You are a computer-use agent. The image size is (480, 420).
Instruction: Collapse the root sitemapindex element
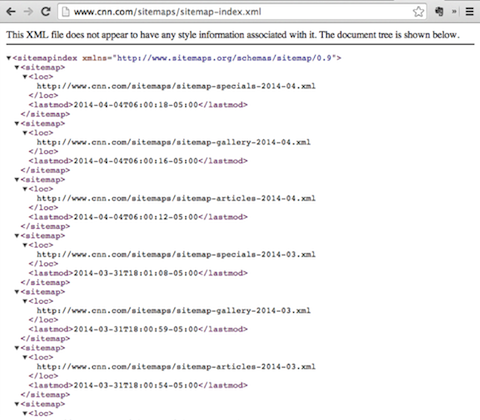[9, 58]
